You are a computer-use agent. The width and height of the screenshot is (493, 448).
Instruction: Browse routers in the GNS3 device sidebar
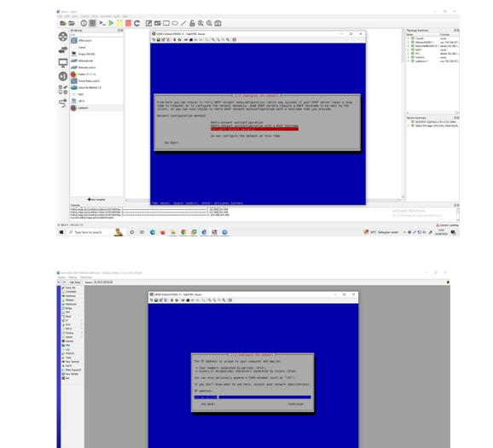click(x=63, y=37)
